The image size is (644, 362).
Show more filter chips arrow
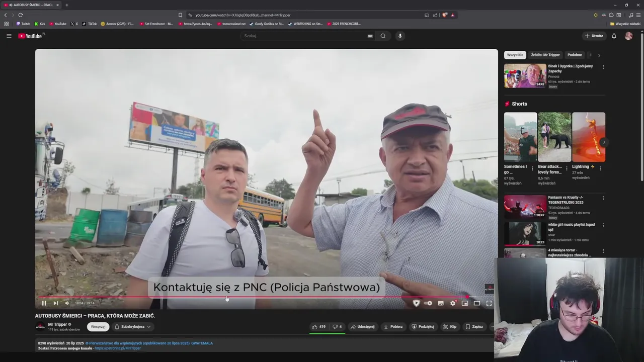click(599, 55)
